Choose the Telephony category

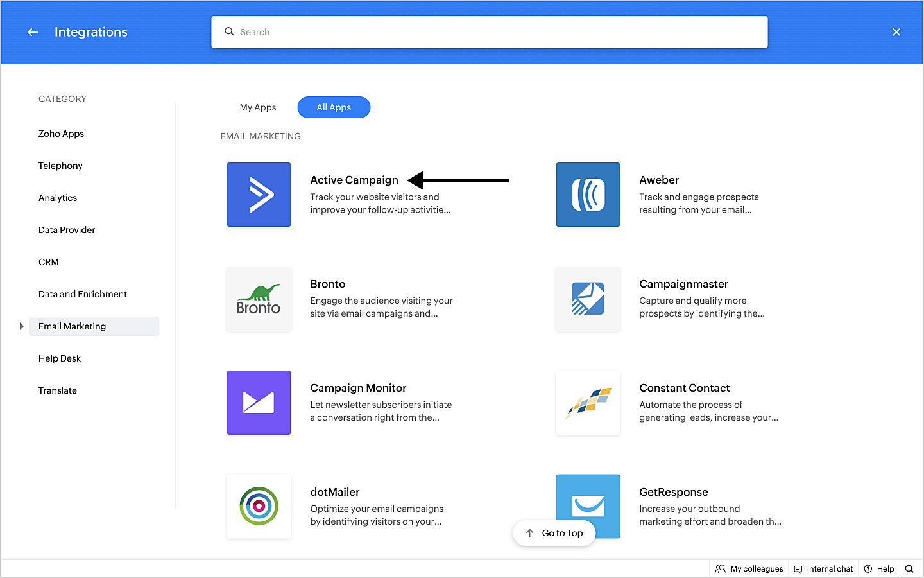(x=60, y=166)
